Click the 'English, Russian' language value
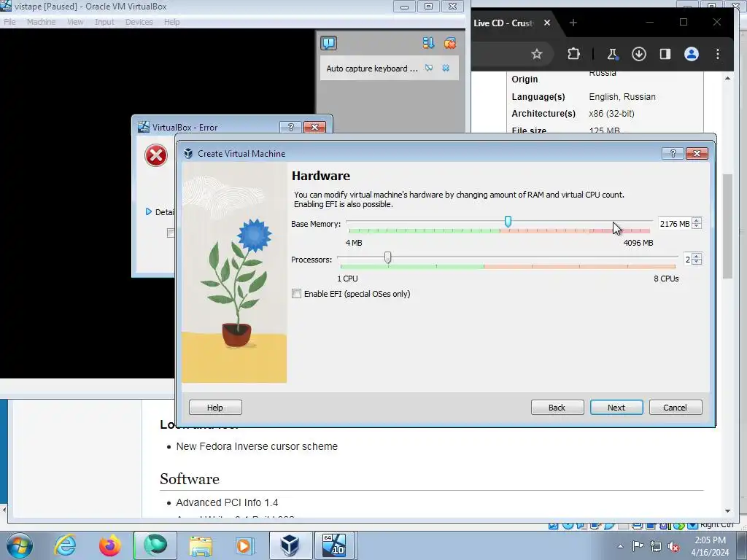747x560 pixels. pos(622,97)
